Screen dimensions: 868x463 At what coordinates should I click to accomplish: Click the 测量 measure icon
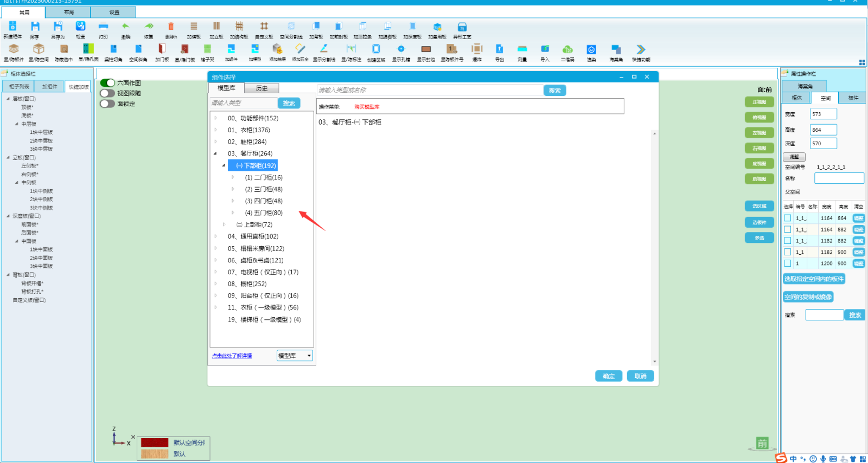(x=522, y=49)
